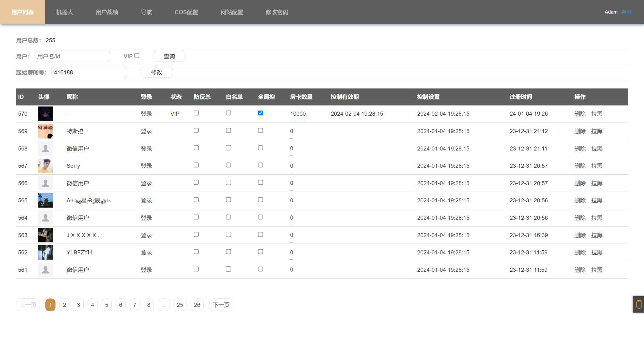Open 特斯拉's profile picture
This screenshot has height=343, width=644.
point(45,131)
